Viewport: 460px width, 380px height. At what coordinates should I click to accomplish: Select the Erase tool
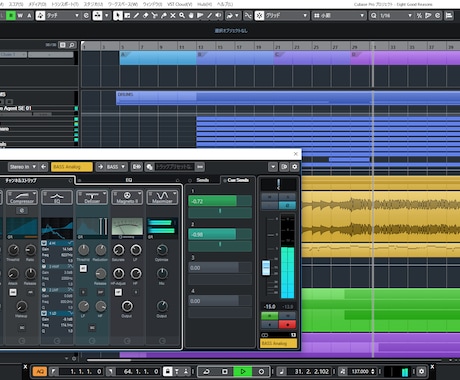145,15
